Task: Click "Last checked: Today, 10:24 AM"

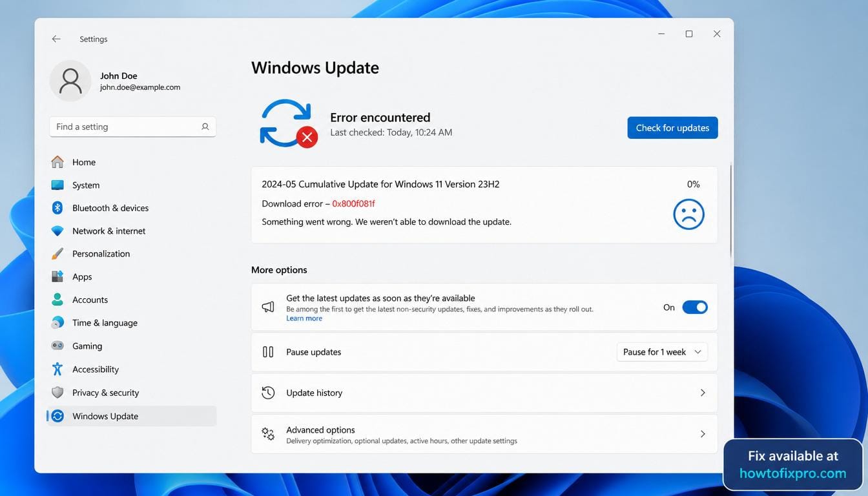Action: 391,132
